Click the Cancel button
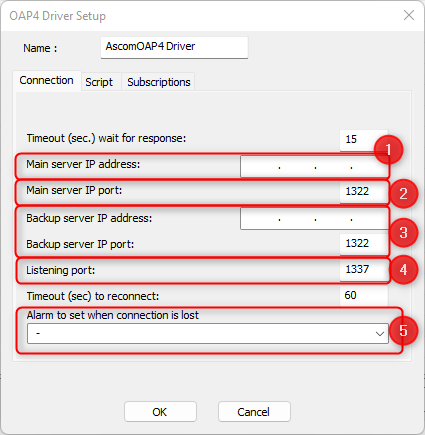 [254, 412]
